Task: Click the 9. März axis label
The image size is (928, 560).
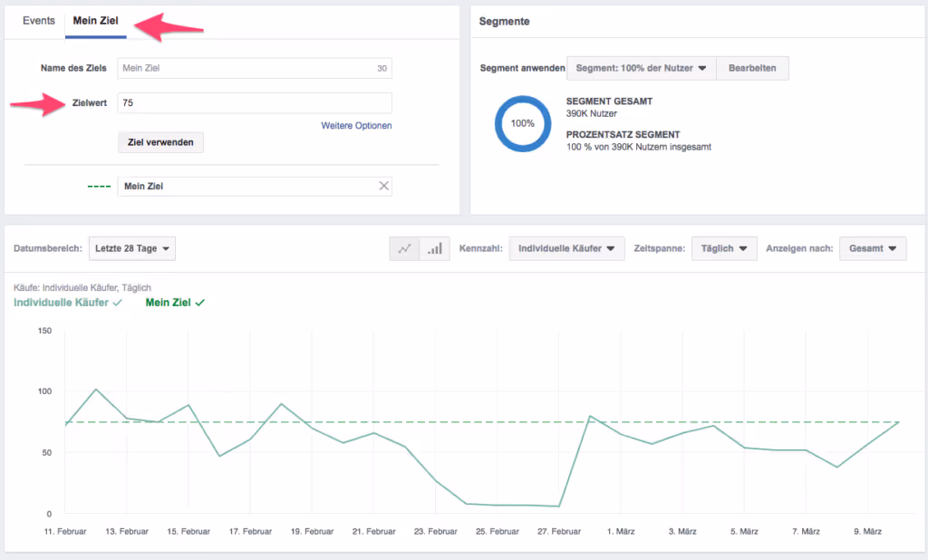Action: click(x=867, y=532)
